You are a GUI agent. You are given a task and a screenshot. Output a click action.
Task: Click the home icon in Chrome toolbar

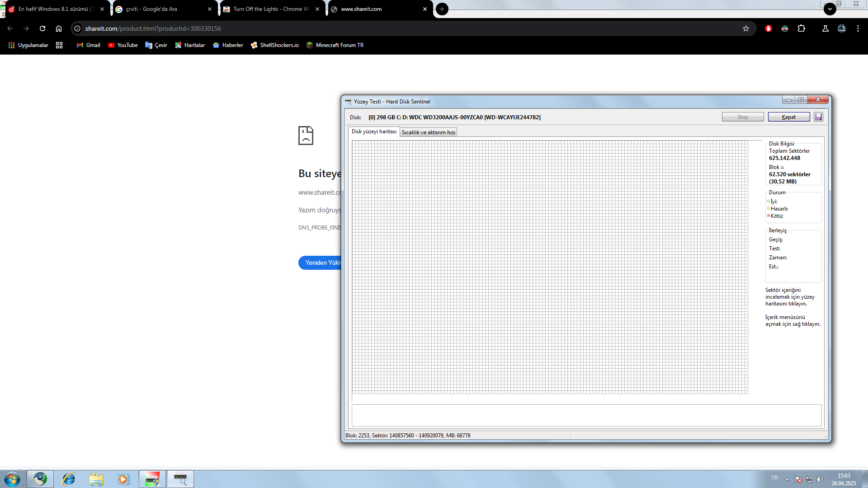coord(59,28)
